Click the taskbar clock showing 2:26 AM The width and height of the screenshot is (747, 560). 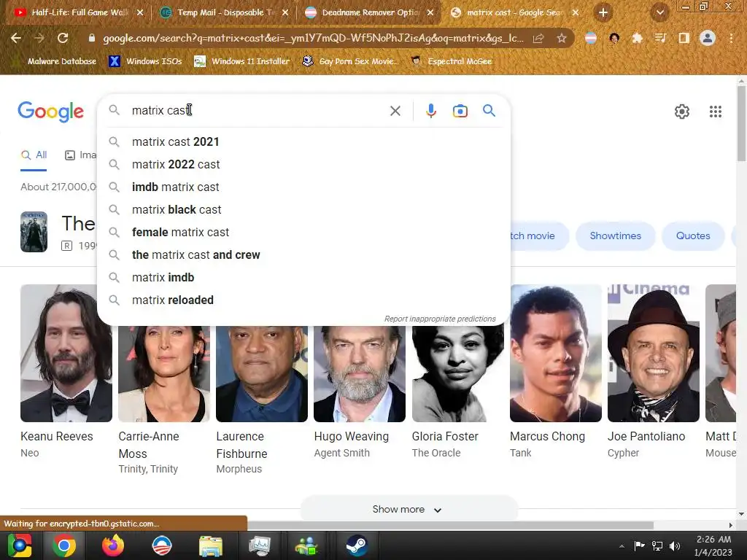(713, 545)
